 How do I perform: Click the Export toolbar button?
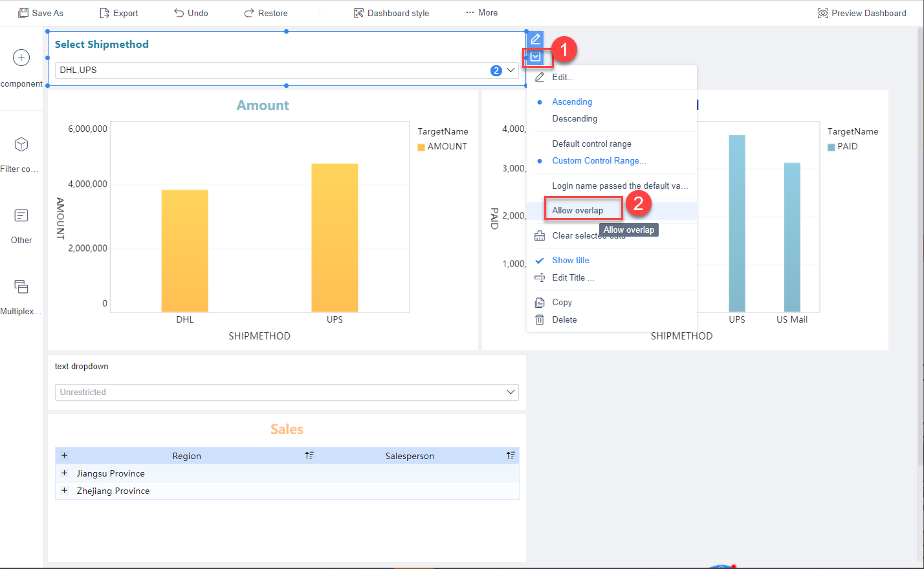(x=119, y=13)
